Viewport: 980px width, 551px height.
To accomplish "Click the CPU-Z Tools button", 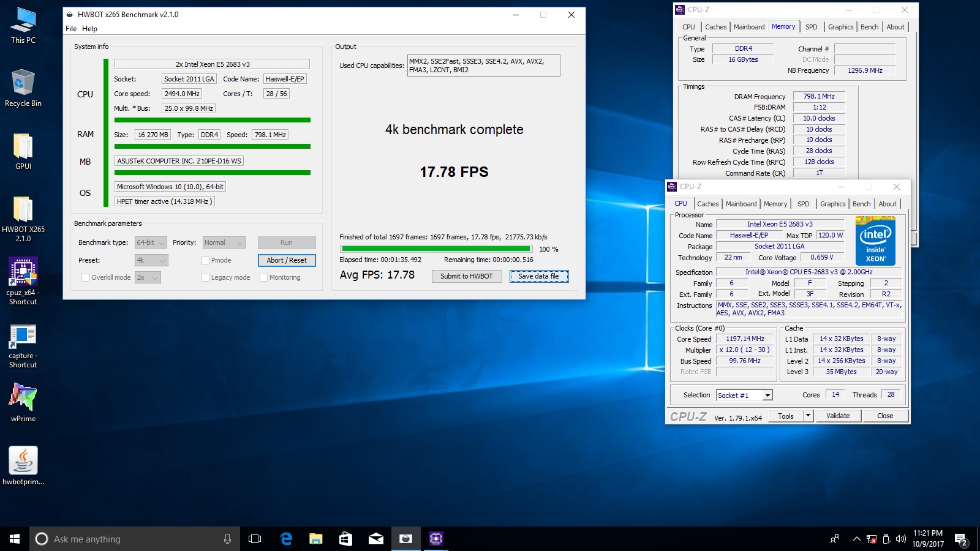I will [786, 416].
